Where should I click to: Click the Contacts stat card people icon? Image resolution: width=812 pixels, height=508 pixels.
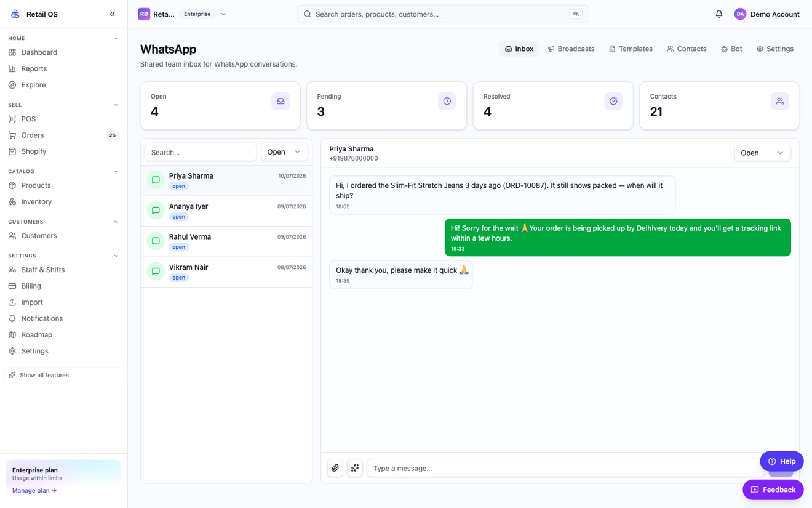point(779,101)
